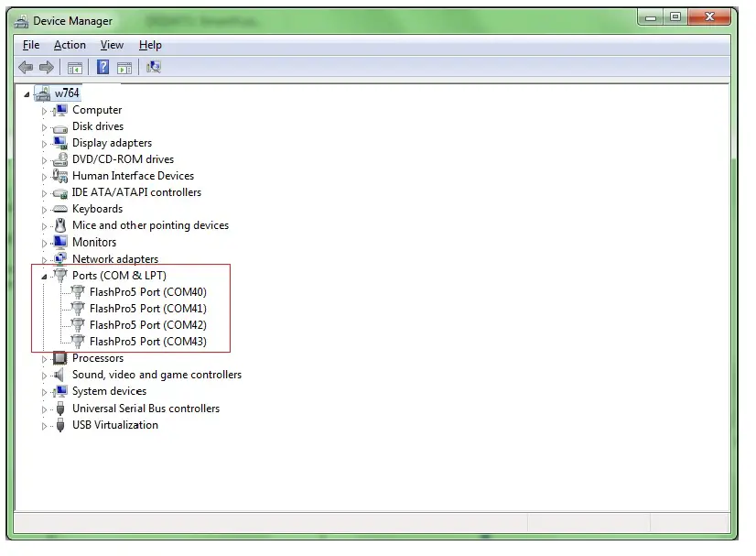
Task: Select the USB Virtualization entry
Action: tap(114, 424)
